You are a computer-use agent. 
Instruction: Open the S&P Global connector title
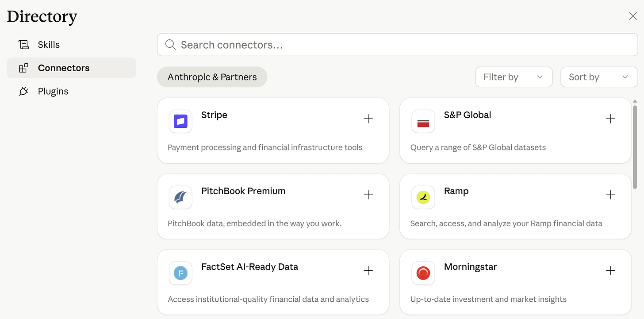468,115
